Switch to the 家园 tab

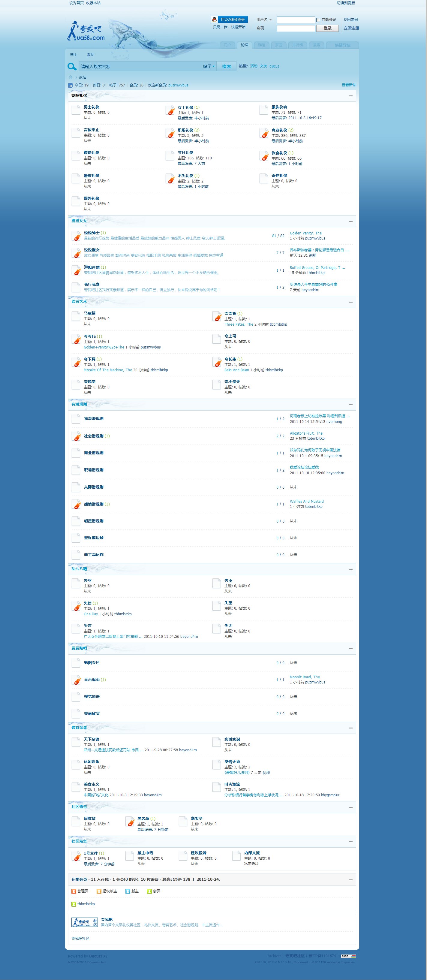[279, 45]
